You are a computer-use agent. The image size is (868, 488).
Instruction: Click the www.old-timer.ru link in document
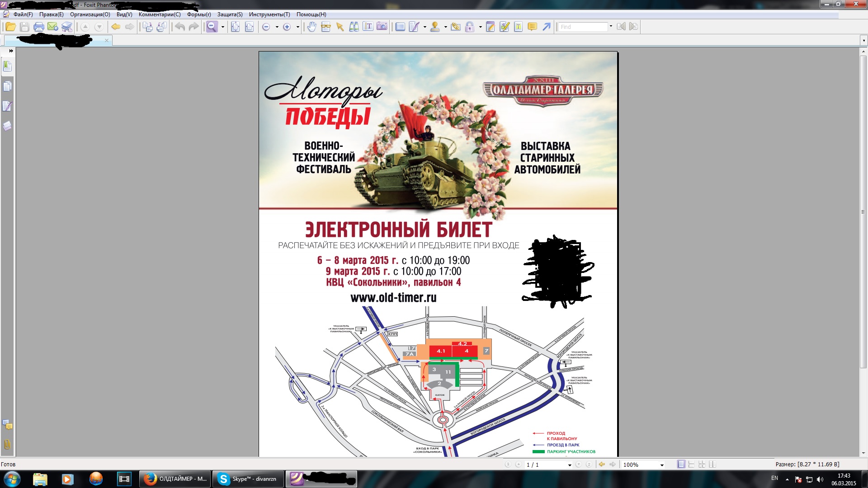pyautogui.click(x=393, y=298)
